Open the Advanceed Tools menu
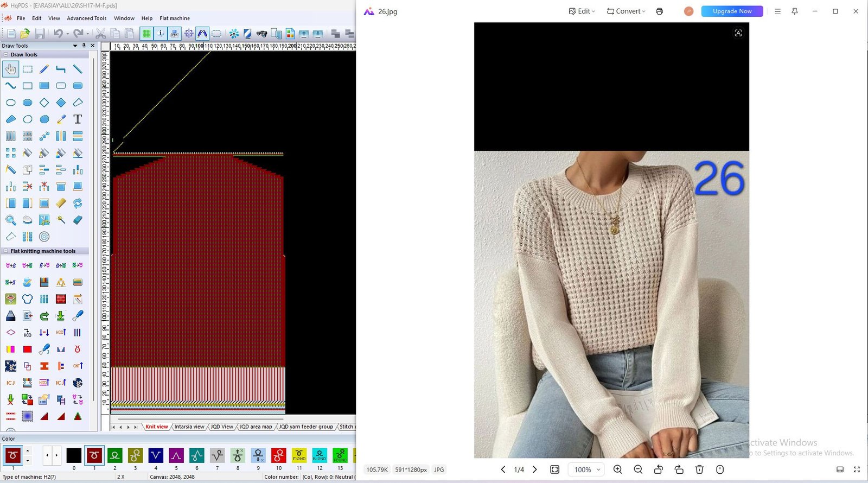Viewport: 868px width, 483px height. point(86,18)
